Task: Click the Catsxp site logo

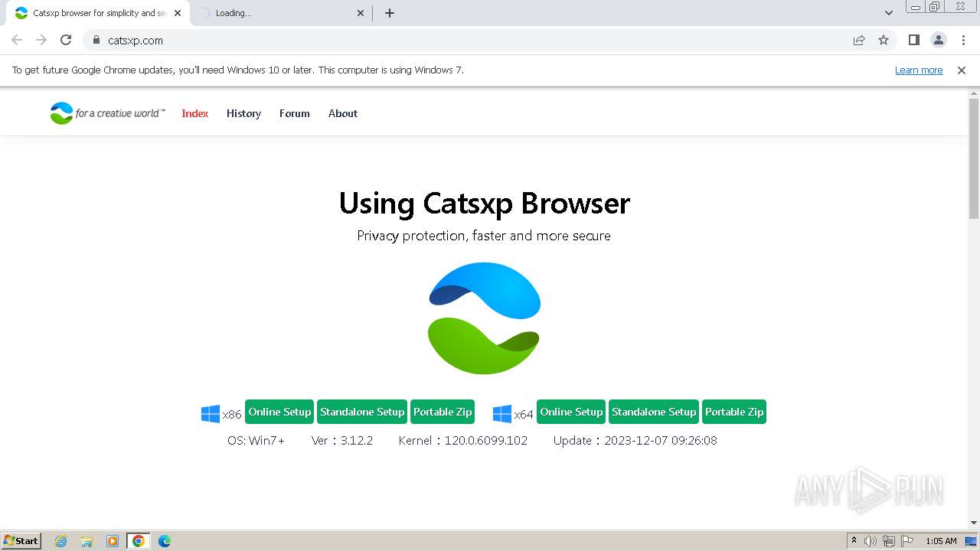Action: [107, 113]
